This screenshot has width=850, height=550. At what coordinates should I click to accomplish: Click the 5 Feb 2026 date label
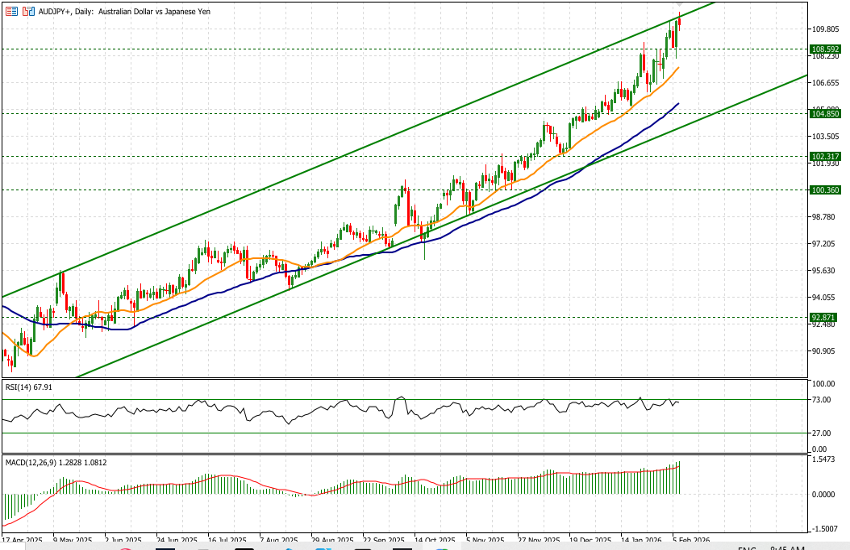coord(690,537)
